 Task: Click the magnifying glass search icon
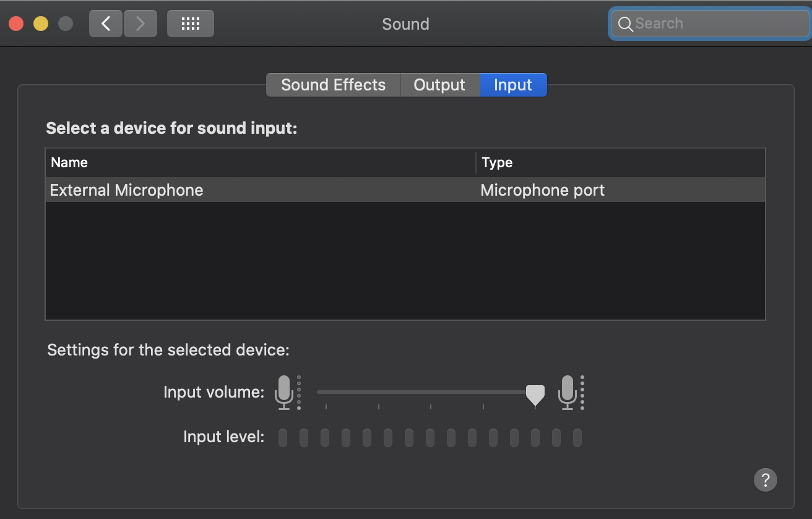pyautogui.click(x=625, y=24)
